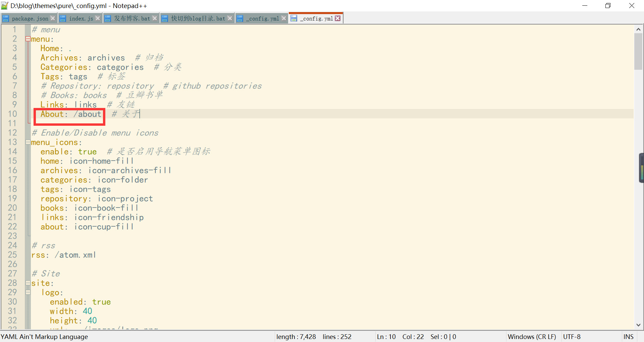Click 'categories: icon-folder' line

(94, 180)
